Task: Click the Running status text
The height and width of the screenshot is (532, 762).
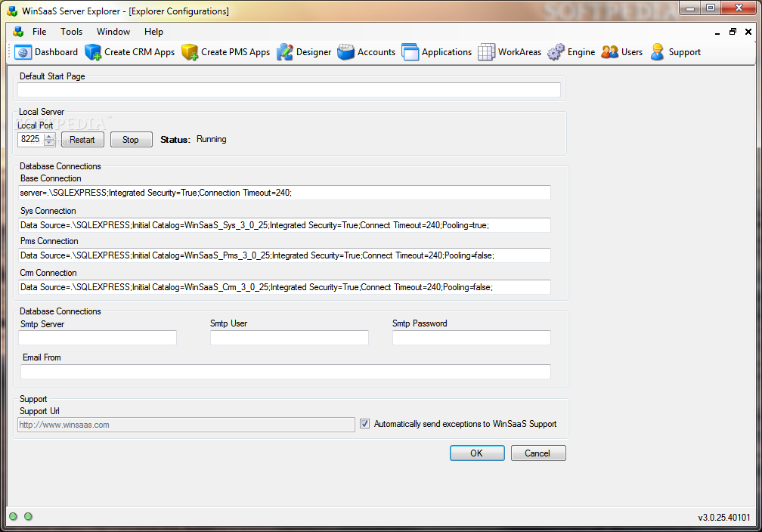Action: click(212, 139)
